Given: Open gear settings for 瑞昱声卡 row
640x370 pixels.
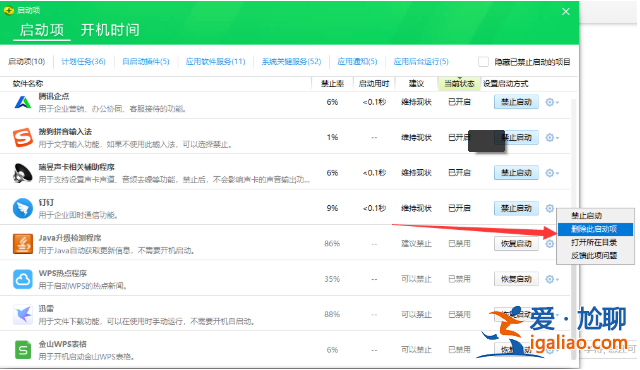Looking at the screenshot, I should coord(551,173).
